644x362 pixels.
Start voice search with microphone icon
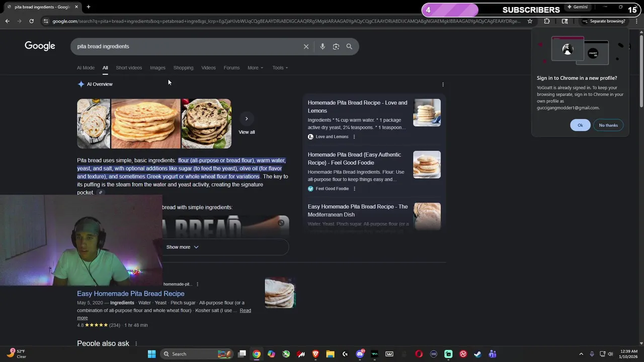(323, 46)
